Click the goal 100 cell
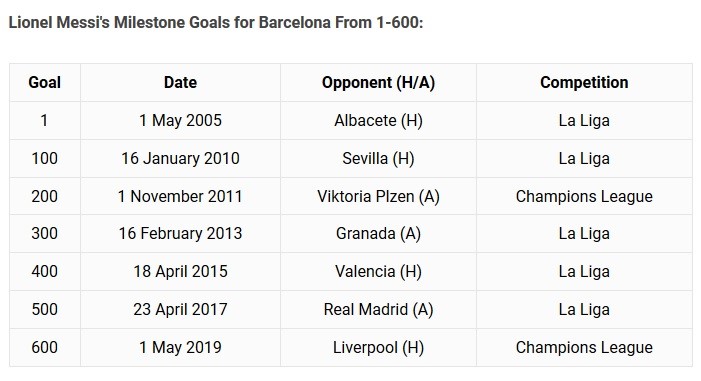The image size is (701, 381). coord(45,158)
